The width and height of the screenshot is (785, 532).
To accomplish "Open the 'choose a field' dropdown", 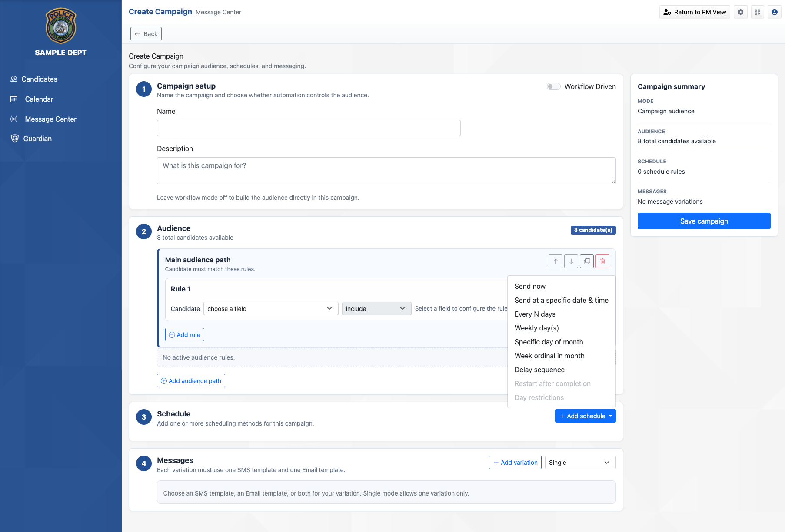I will click(x=271, y=309).
